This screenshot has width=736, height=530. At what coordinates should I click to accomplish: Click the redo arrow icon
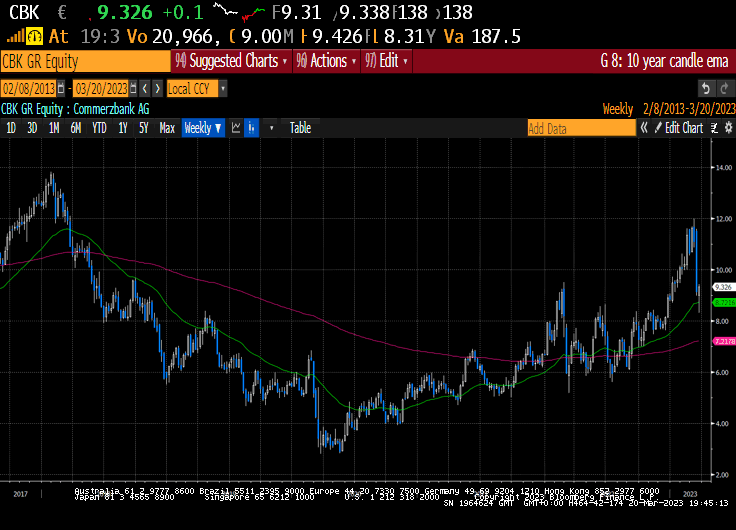(x=724, y=88)
